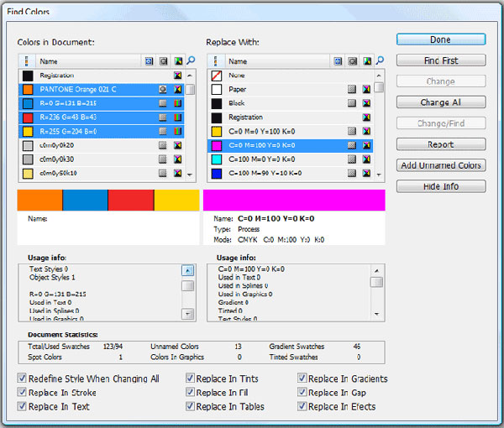Screen dimensions: 504x428
Task: Click Add Unnamed Colors button
Action: point(441,165)
